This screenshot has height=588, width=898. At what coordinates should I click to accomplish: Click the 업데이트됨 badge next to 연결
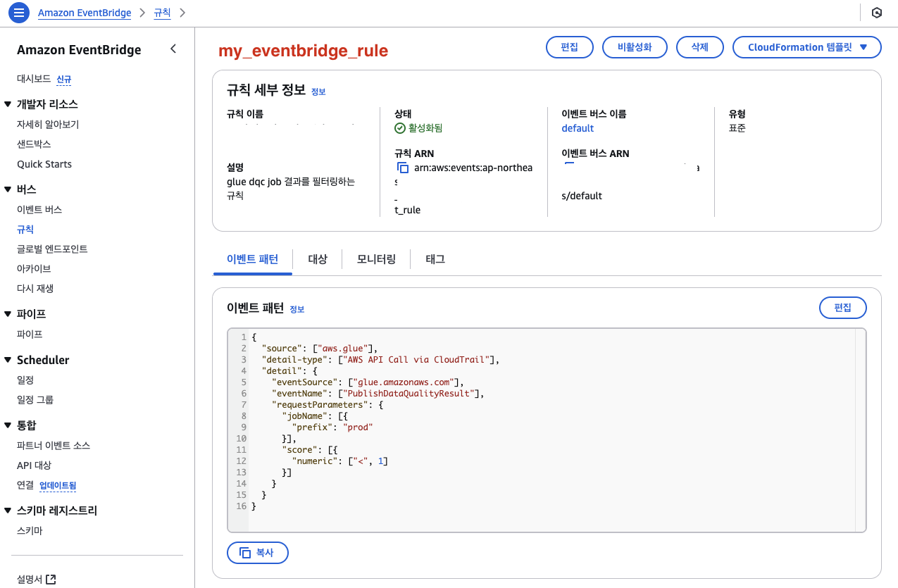click(58, 486)
